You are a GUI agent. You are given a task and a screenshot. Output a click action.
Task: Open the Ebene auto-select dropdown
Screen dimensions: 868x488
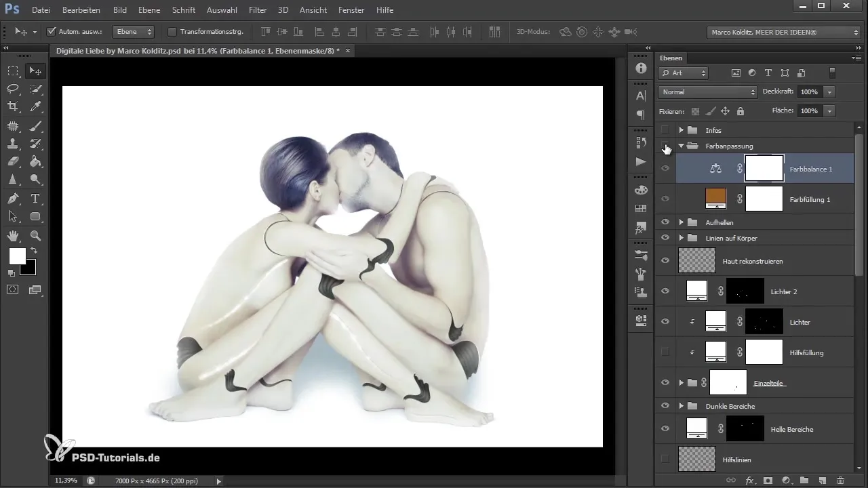pyautogui.click(x=133, y=31)
